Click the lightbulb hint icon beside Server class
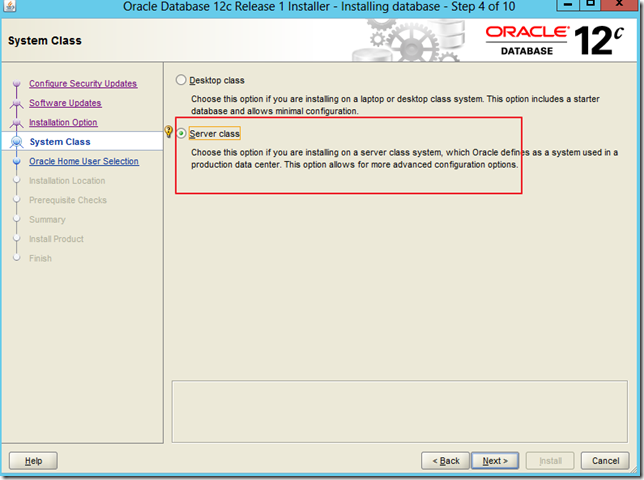The image size is (644, 480). (168, 131)
